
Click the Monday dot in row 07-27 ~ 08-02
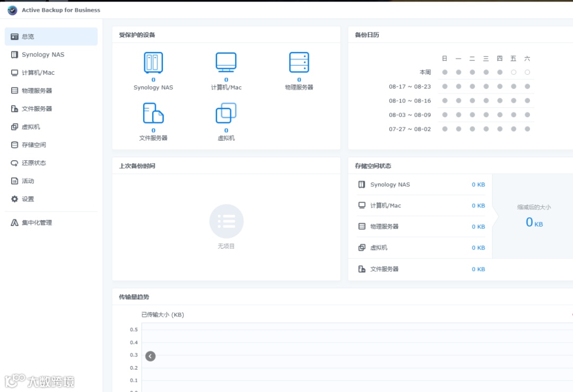(x=458, y=129)
